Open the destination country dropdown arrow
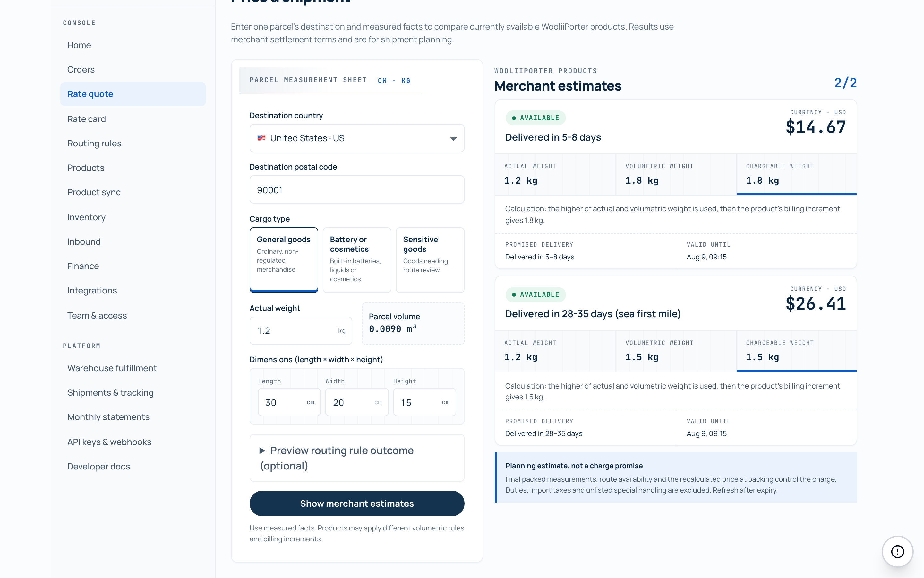This screenshot has width=924, height=578. coord(453,138)
